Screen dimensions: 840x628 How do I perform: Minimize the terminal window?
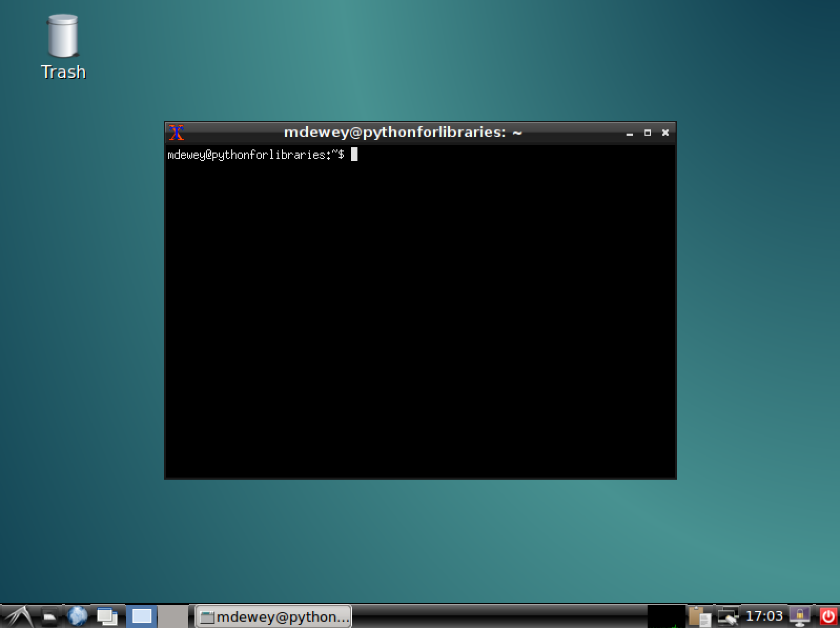[x=629, y=133]
